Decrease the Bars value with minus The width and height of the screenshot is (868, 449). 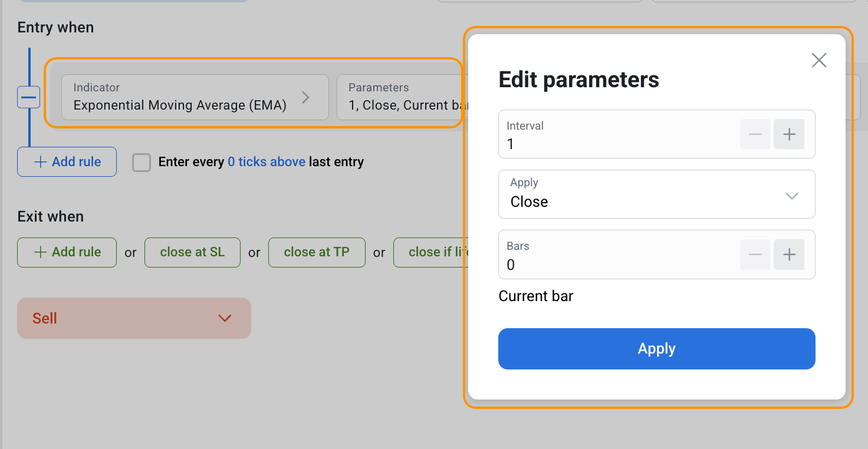[x=755, y=255]
